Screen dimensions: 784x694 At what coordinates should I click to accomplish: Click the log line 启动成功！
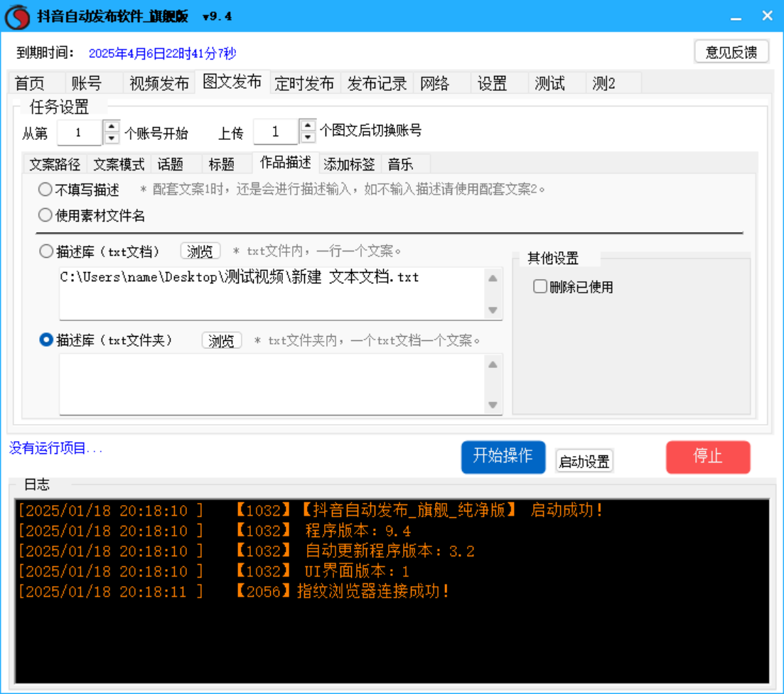pyautogui.click(x=311, y=511)
